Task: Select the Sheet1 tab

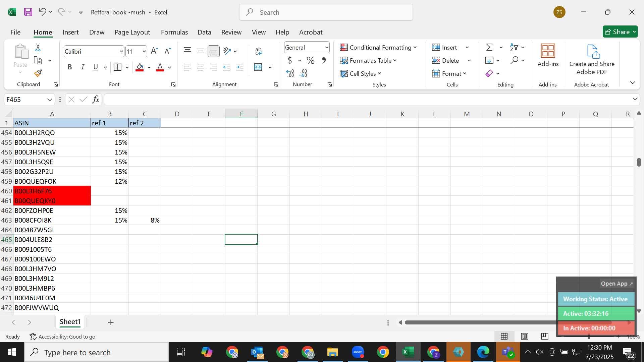Action: point(70,322)
